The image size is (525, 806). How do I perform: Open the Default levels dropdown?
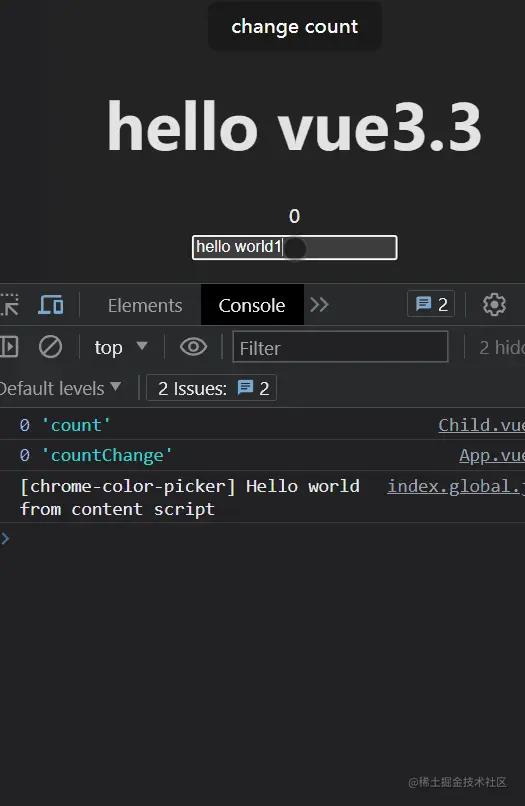pos(60,388)
